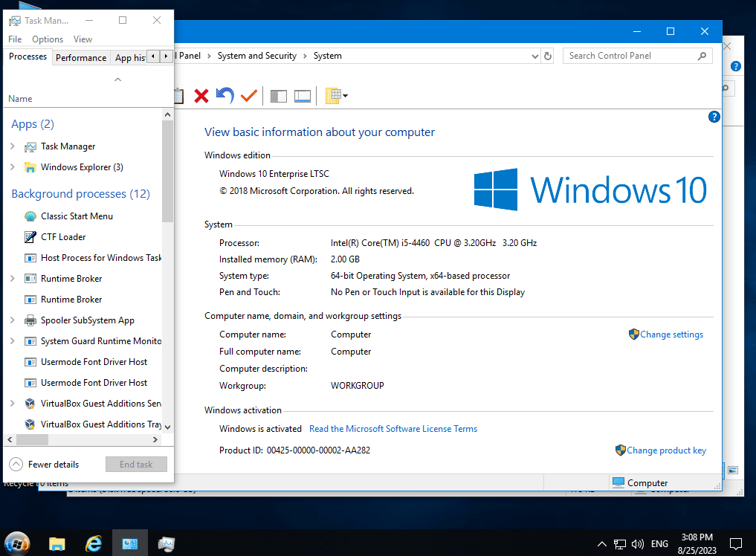The image size is (756, 556).
Task: Click the horizontal scrollbar thumb in Task Manager
Action: click(x=32, y=440)
